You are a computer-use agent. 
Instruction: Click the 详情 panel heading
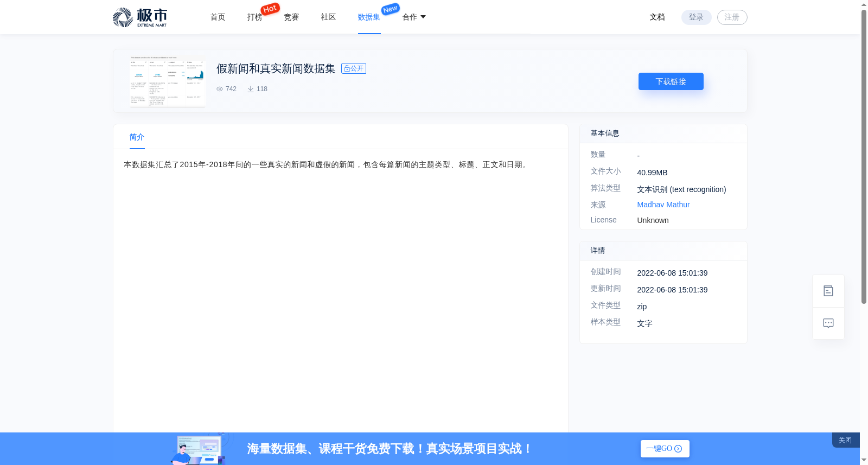(597, 251)
